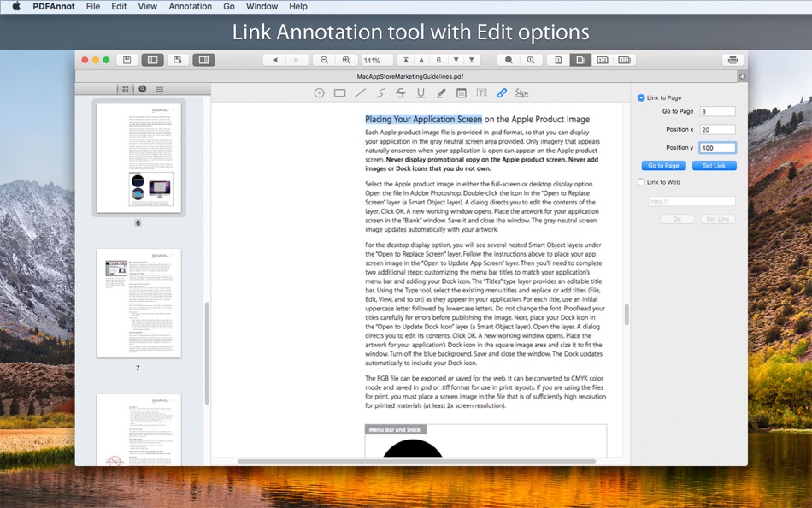This screenshot has height=508, width=812.
Task: Select the line annotation tool
Action: [360, 93]
